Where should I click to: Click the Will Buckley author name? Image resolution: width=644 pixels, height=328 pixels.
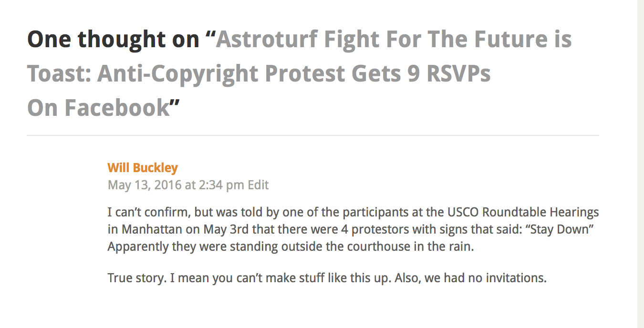pos(143,168)
